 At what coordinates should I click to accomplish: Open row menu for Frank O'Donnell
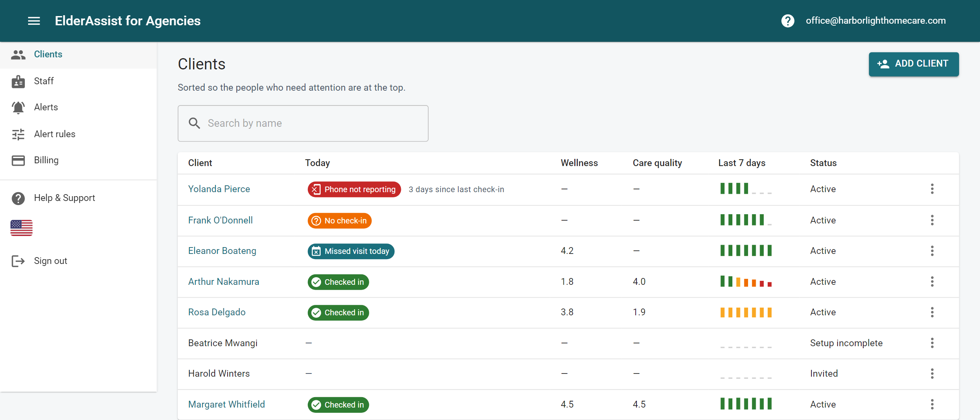point(932,220)
